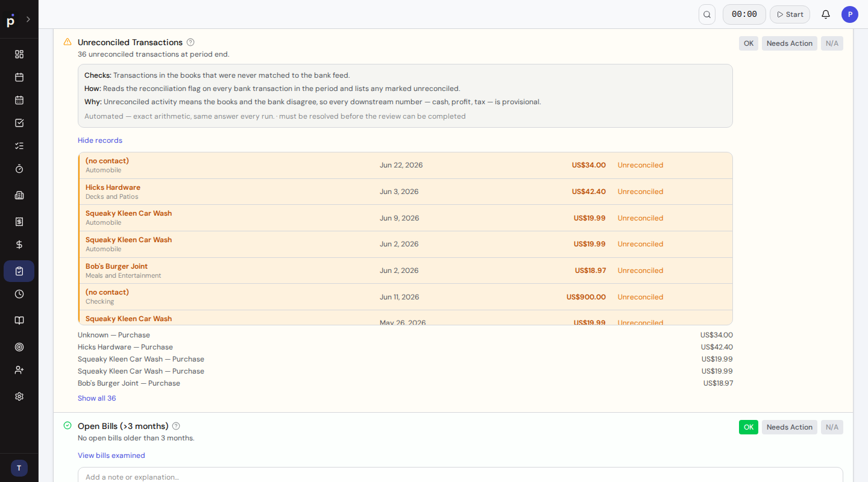Mark Unreconciled Transactions as OK
Image resolution: width=868 pixels, height=482 pixels.
749,43
